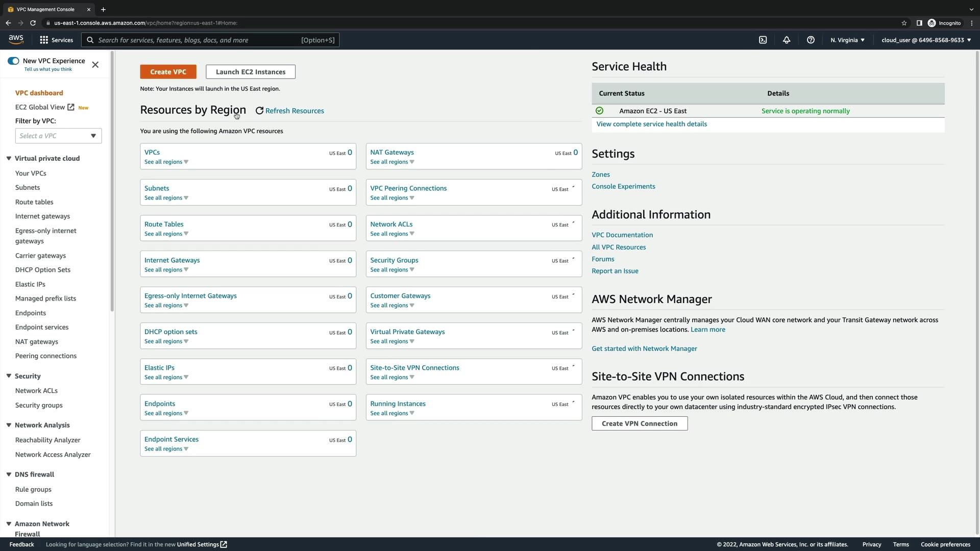Click the AWS logo home icon
Screen dimensions: 980x551
click(x=16, y=39)
